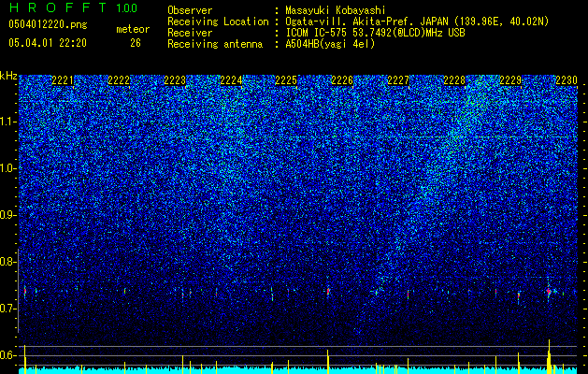The height and width of the screenshot is (374, 588).
Task: Click the 2227 time marker
Action: 398,80
